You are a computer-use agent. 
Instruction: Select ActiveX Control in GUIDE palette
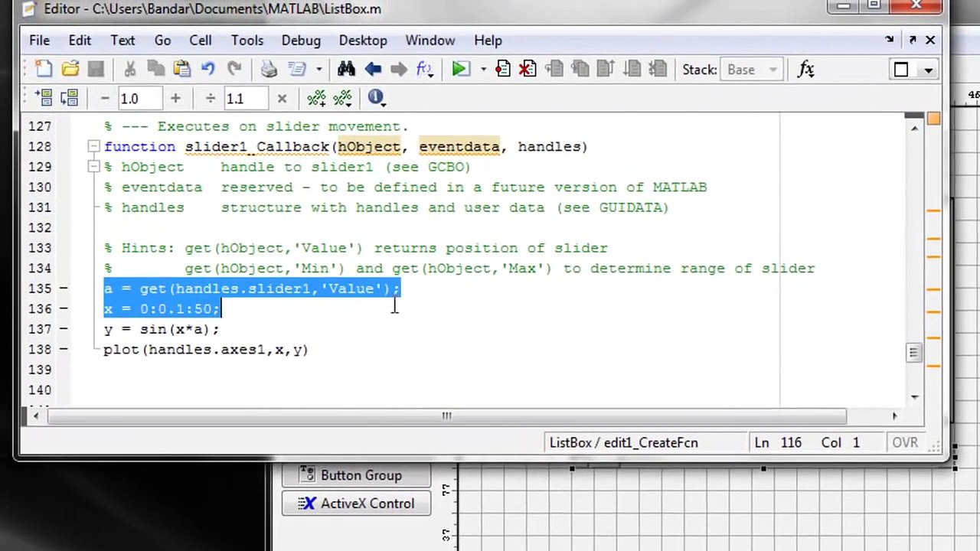click(x=356, y=504)
